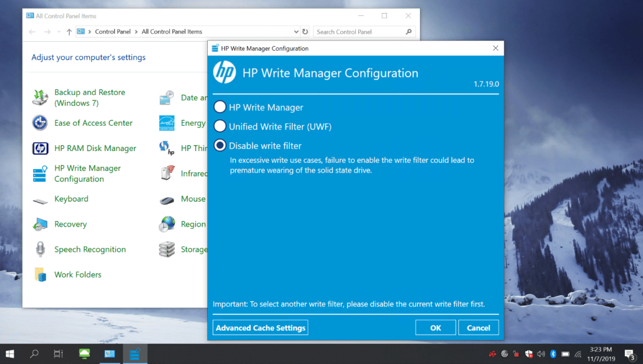Click the HP RAM Disk Manager link

[95, 148]
